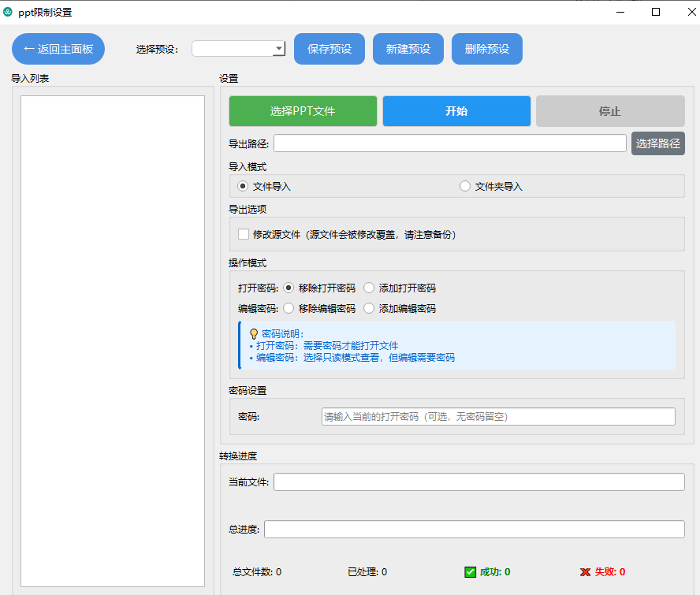Screen dimensions: 700x595
Task: Enable the 修改源文件 checkbox
Action: [244, 234]
